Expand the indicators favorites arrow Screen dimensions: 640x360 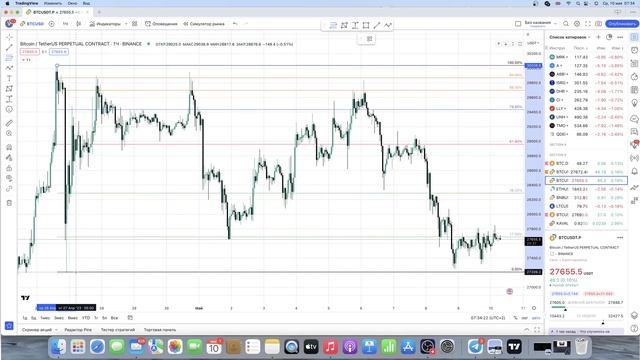(x=126, y=24)
